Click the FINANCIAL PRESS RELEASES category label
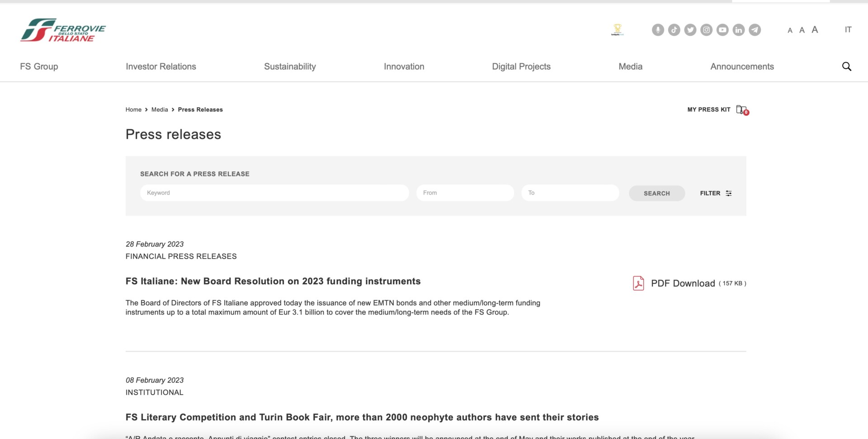 pos(181,256)
